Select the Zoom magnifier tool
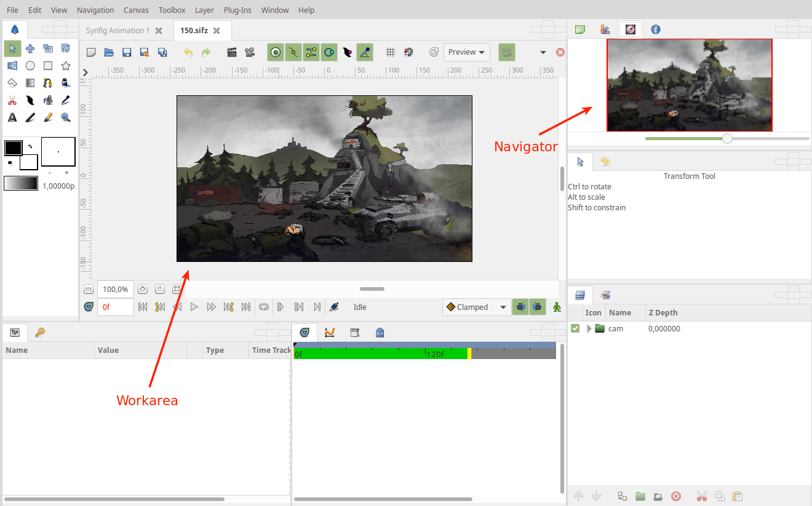The image size is (812, 506). tap(66, 117)
